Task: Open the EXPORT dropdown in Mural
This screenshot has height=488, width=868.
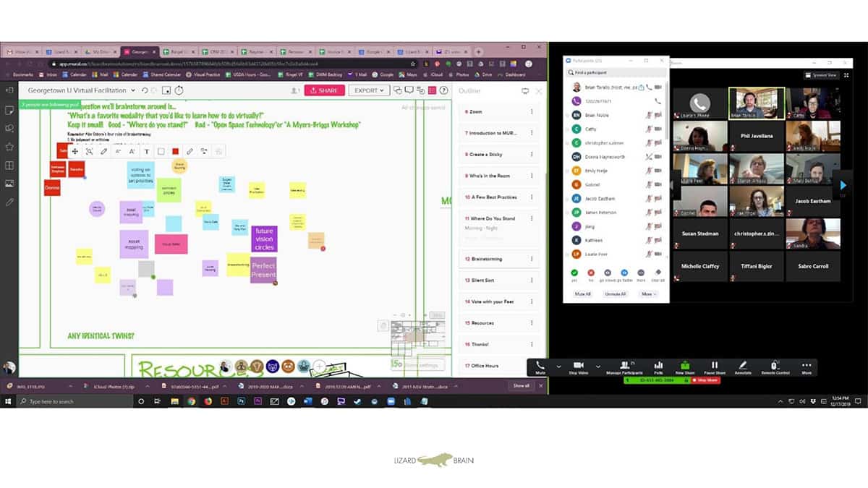Action: click(x=369, y=90)
